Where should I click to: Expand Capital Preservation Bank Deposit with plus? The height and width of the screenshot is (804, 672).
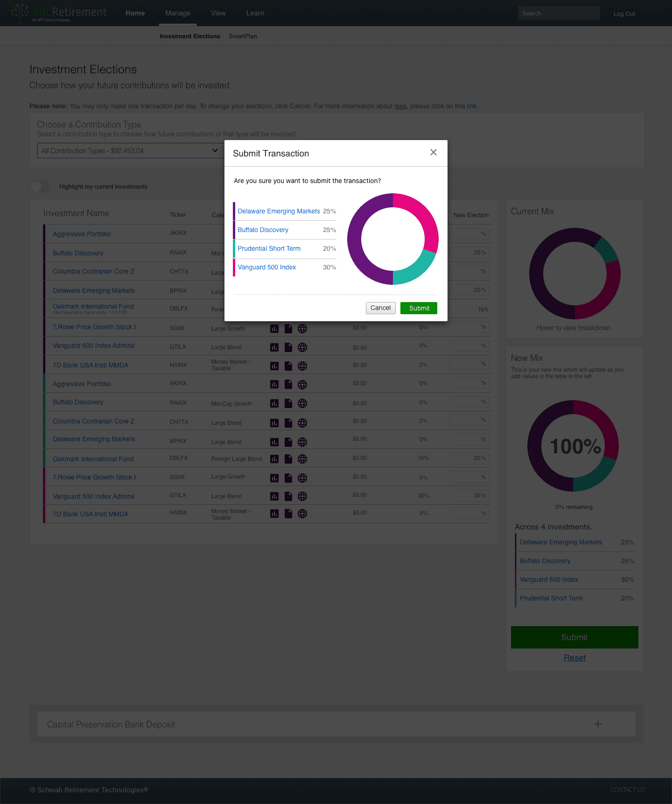598,724
